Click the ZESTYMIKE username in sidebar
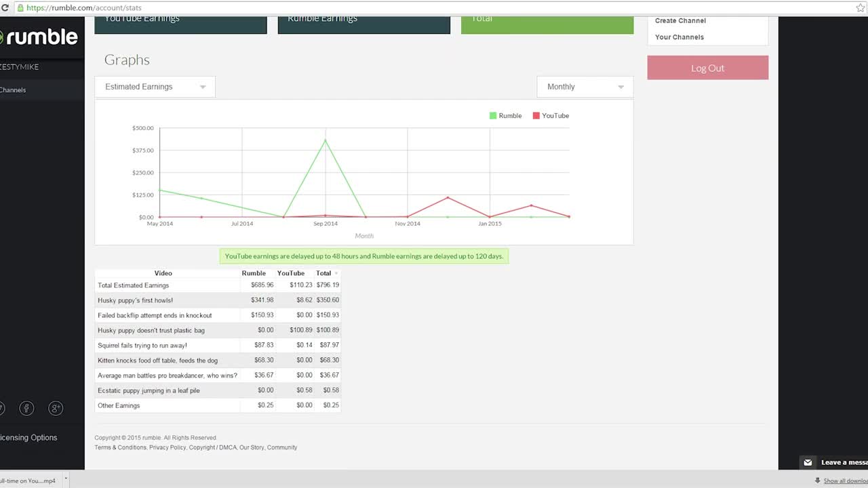Viewport: 868px width, 488px height. pyautogui.click(x=20, y=67)
